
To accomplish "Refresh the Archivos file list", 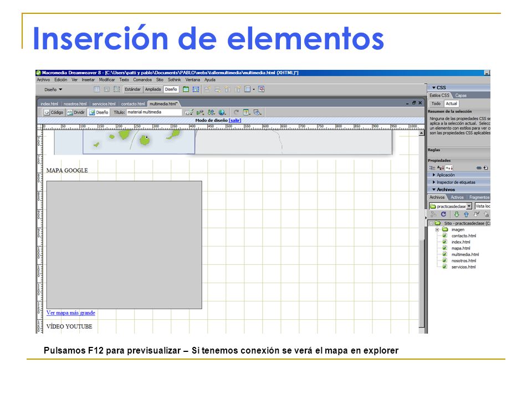I will (x=443, y=214).
